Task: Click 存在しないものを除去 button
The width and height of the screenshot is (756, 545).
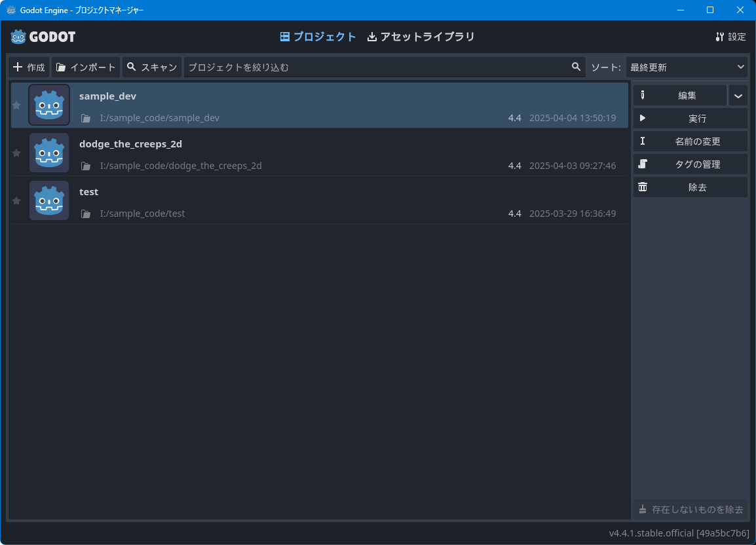Action: click(690, 510)
